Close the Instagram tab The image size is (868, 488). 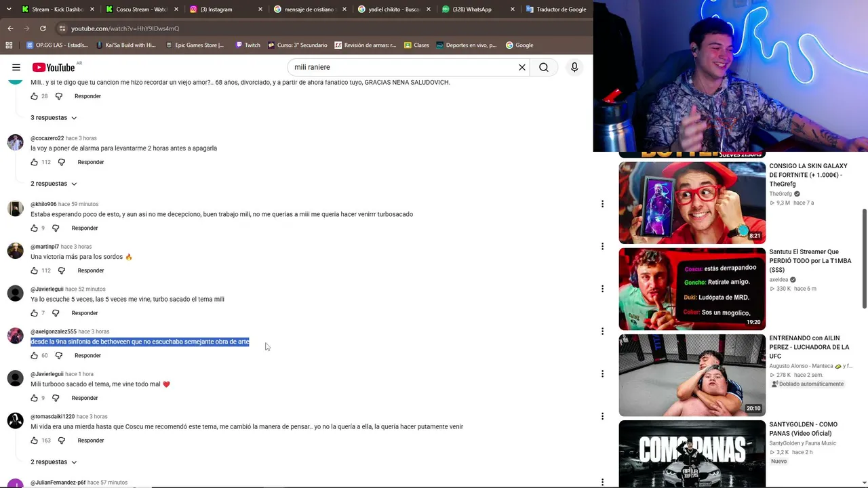(x=260, y=9)
